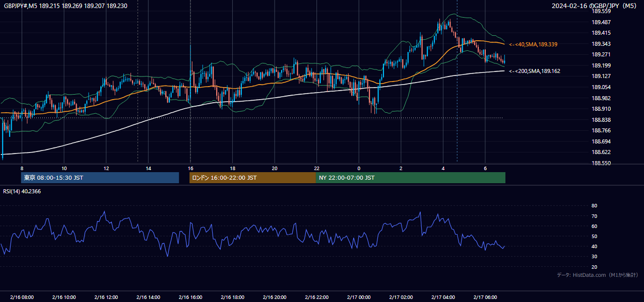The height and width of the screenshot is (302, 644).
Task: Click the bottom date label 2/17 02:00
Action: pos(401,297)
